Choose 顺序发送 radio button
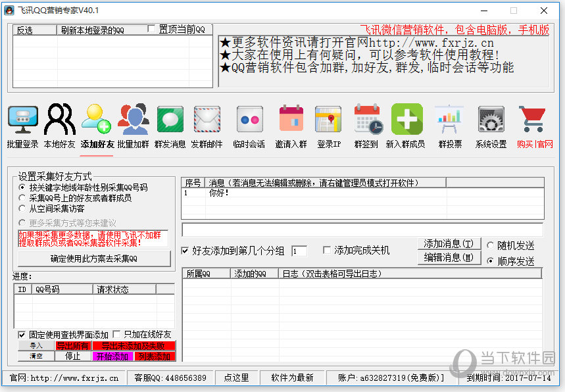 (x=490, y=261)
